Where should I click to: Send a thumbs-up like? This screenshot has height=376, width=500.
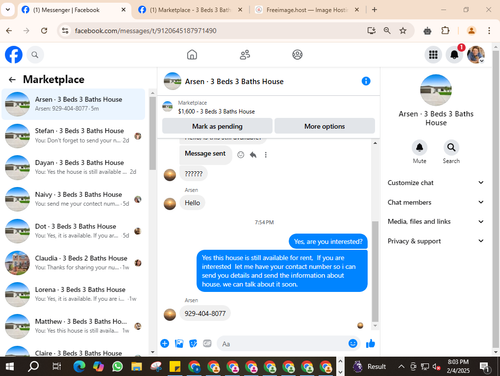[370, 343]
